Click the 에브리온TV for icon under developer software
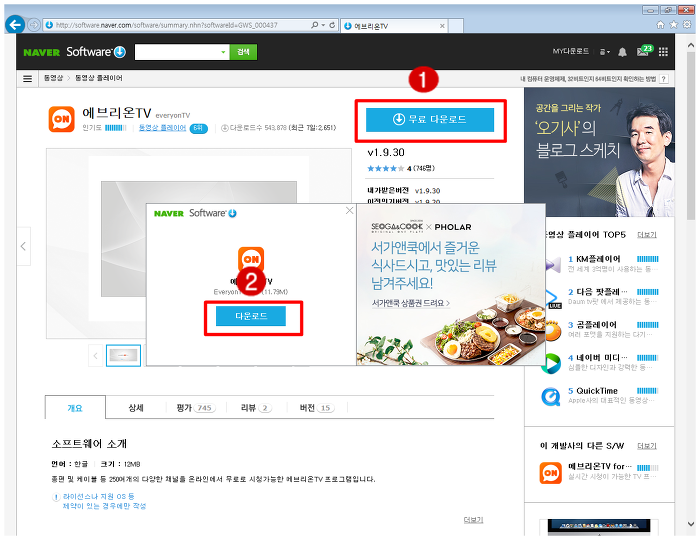Image resolution: width=700 pixels, height=540 pixels. [x=550, y=473]
